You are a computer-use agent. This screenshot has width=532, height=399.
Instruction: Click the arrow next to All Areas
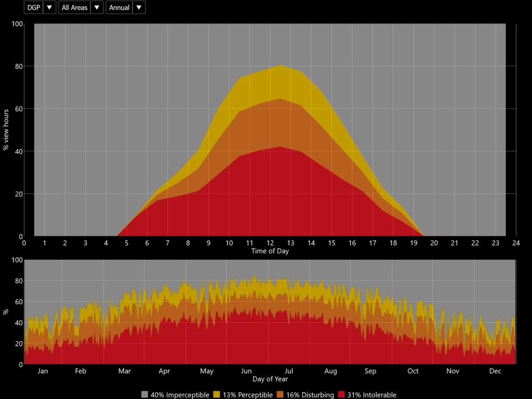coord(97,8)
